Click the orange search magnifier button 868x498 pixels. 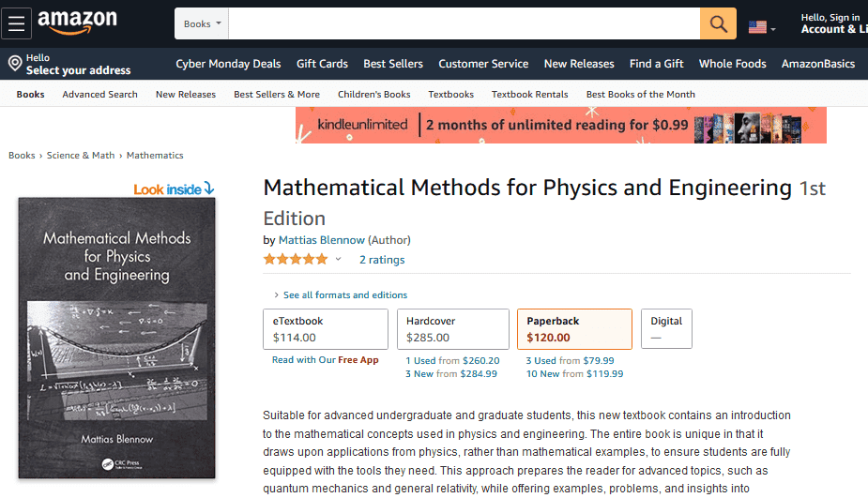click(718, 23)
